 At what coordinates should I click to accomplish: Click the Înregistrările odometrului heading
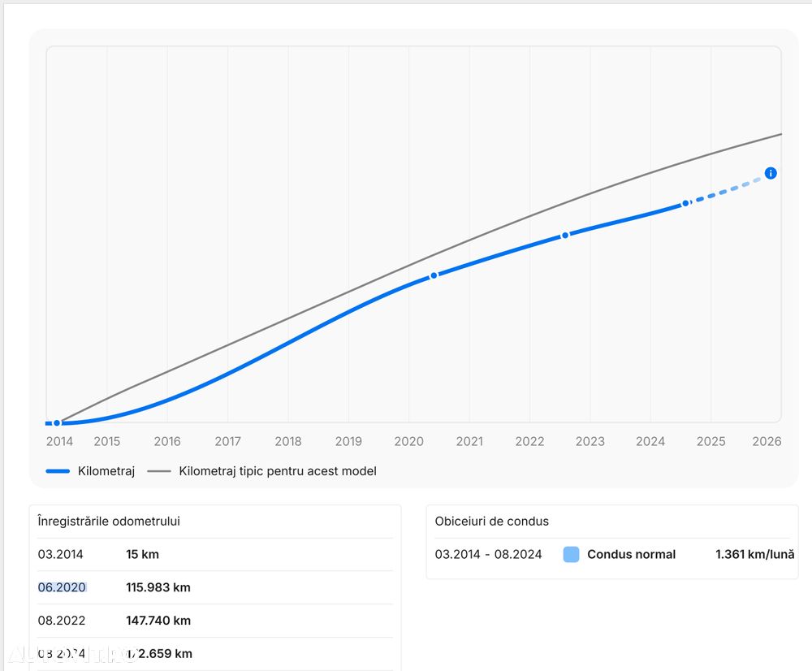click(x=109, y=522)
